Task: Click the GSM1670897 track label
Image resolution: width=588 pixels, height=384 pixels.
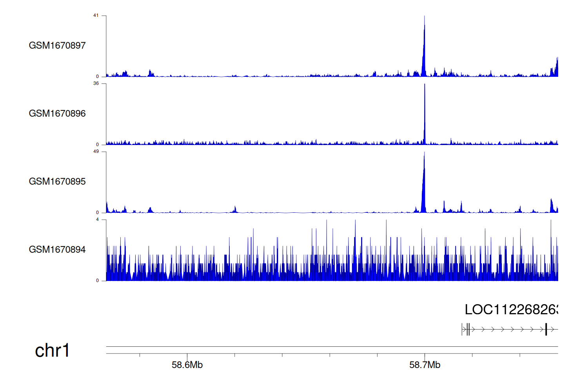Action: 57,45
